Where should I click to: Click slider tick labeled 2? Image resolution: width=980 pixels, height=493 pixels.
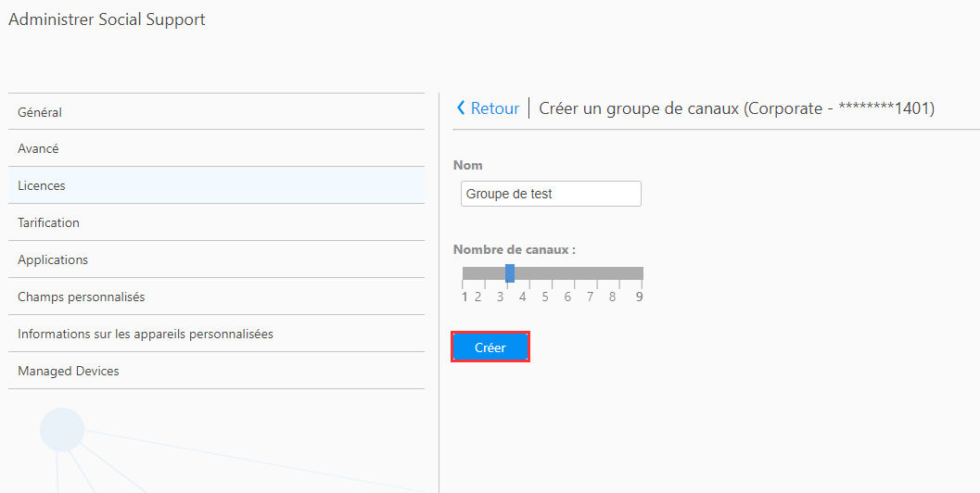pos(478,297)
